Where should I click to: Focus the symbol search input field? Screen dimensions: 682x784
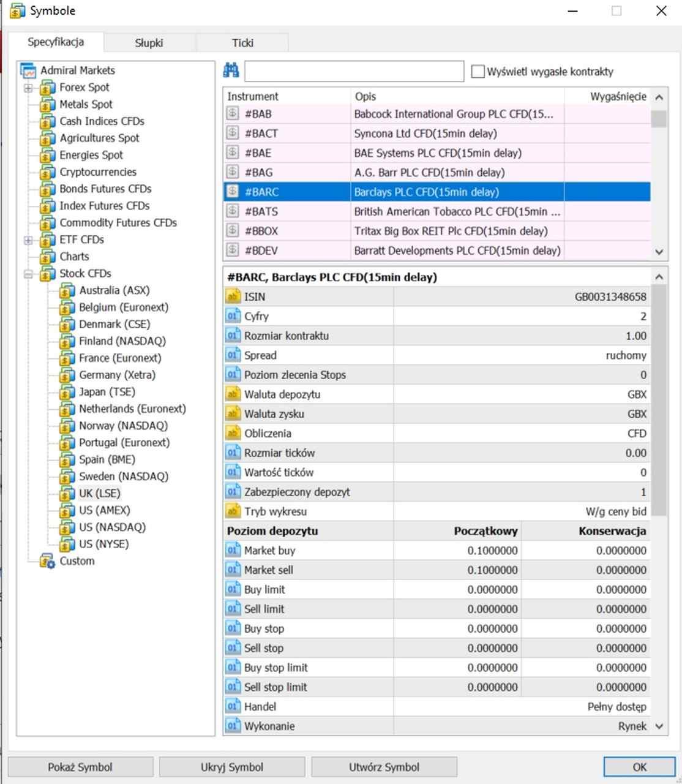click(354, 71)
